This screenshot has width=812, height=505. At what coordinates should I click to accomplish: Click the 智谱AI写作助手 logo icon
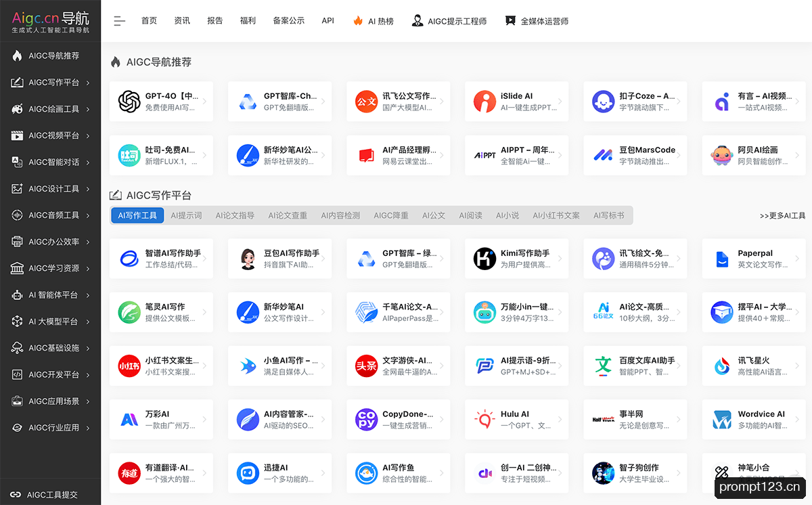[129, 259]
